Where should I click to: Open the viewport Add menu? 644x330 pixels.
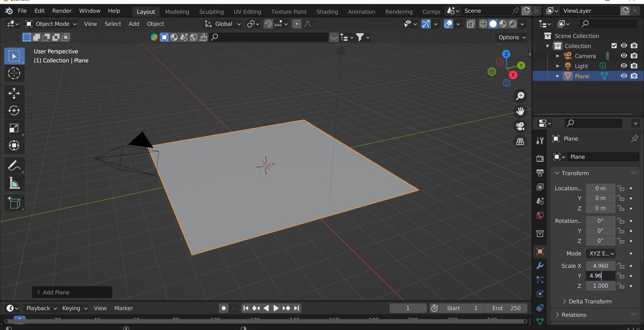point(134,24)
